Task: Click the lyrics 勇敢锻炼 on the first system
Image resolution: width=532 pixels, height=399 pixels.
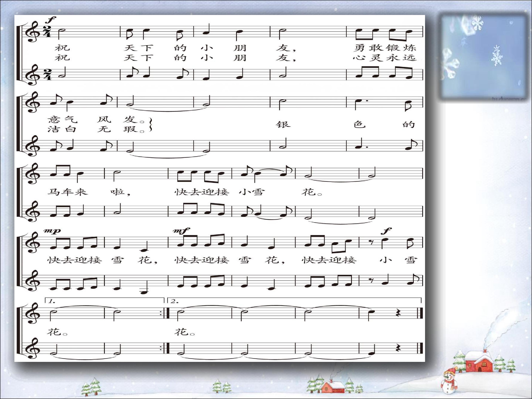Action: (x=385, y=48)
